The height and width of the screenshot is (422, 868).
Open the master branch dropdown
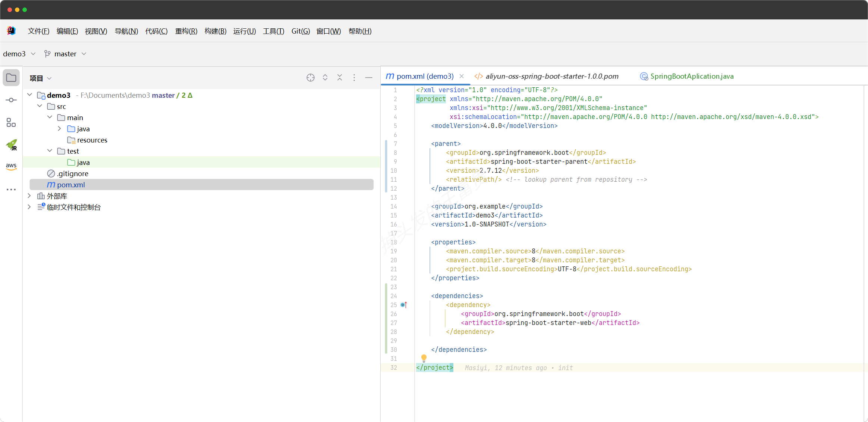(66, 54)
